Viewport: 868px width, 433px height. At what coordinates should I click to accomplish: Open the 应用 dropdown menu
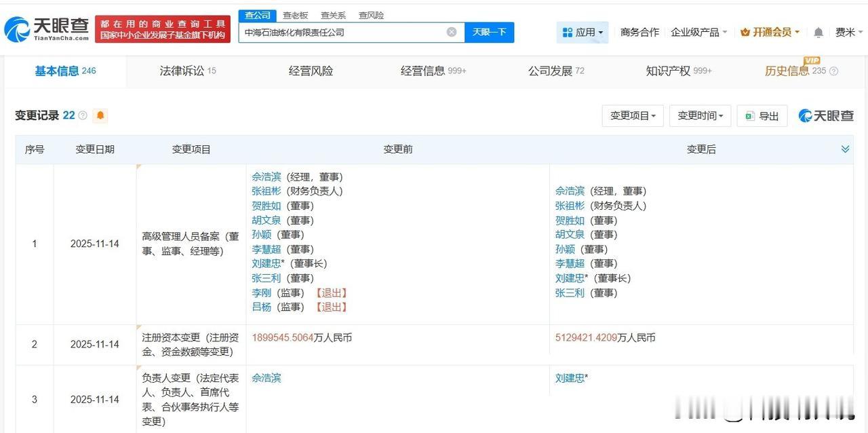click(x=583, y=32)
